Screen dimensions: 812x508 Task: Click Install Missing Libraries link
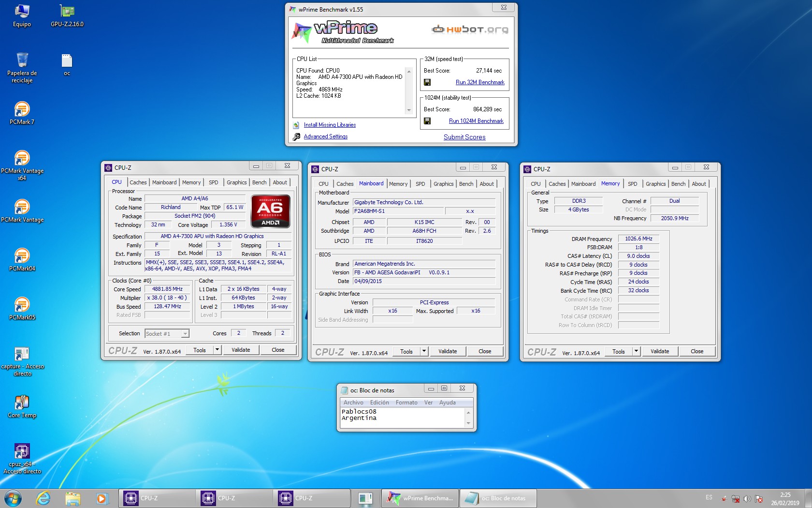point(330,125)
